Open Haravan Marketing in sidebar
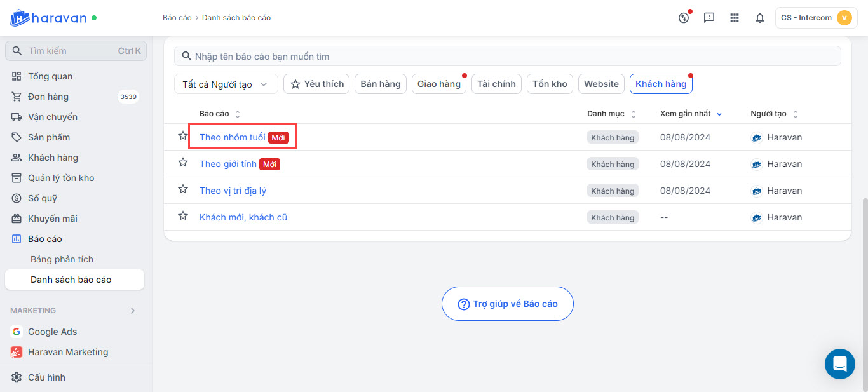This screenshot has height=392, width=868. tap(67, 352)
